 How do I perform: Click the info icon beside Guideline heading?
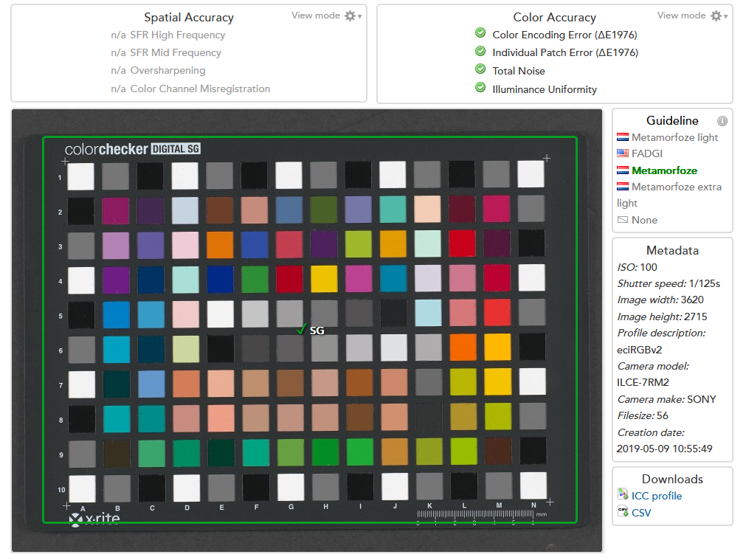(x=722, y=121)
